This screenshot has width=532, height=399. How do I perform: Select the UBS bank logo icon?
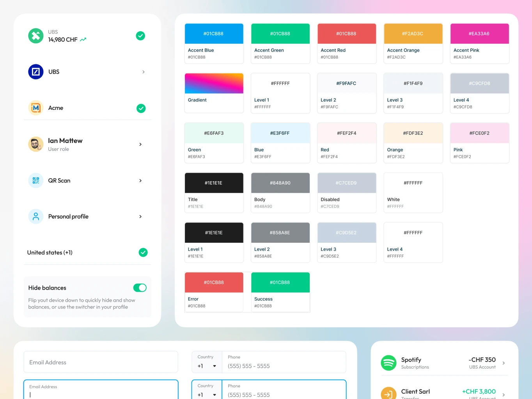tap(35, 72)
